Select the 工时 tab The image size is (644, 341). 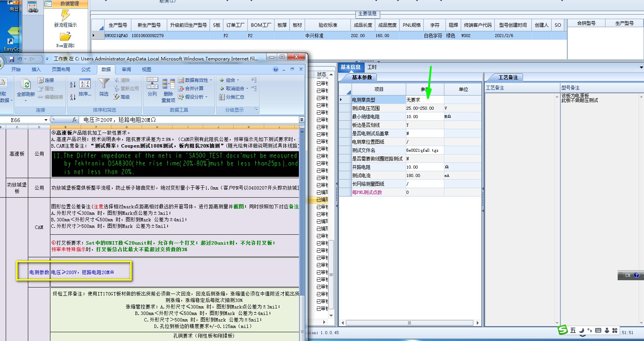pyautogui.click(x=372, y=67)
